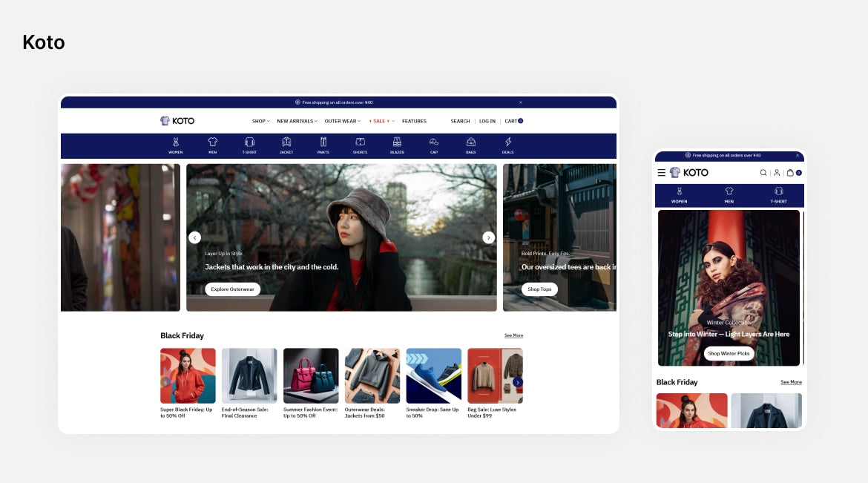The width and height of the screenshot is (868, 483).
Task: Select the Pants category icon
Action: tap(323, 142)
